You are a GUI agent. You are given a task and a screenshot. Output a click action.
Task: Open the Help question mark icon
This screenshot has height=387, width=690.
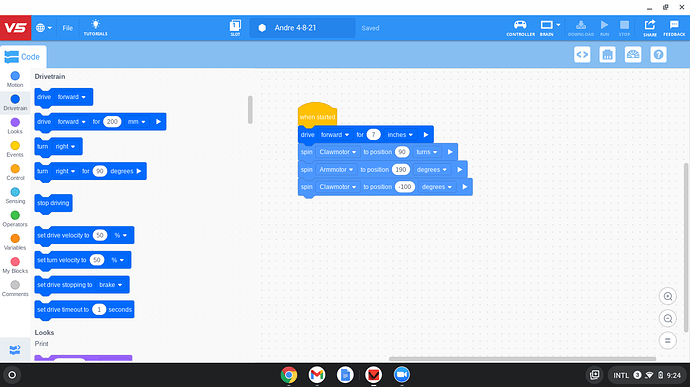[658, 55]
